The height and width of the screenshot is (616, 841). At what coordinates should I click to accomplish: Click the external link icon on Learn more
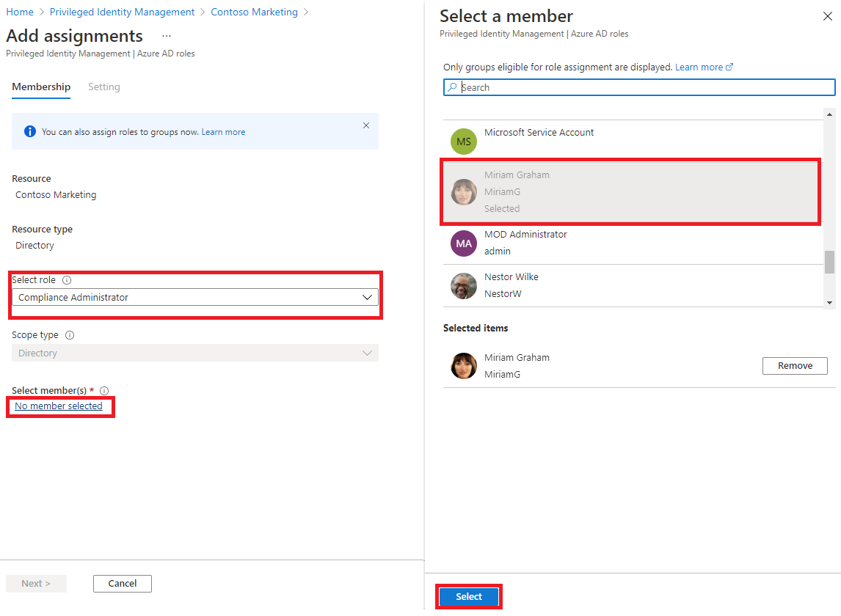727,67
